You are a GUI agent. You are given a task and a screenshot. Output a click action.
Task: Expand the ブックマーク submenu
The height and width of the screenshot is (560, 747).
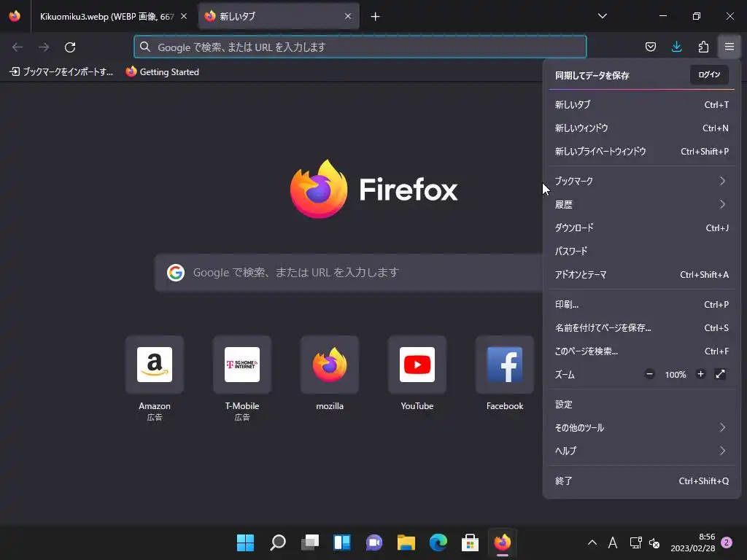(x=642, y=181)
